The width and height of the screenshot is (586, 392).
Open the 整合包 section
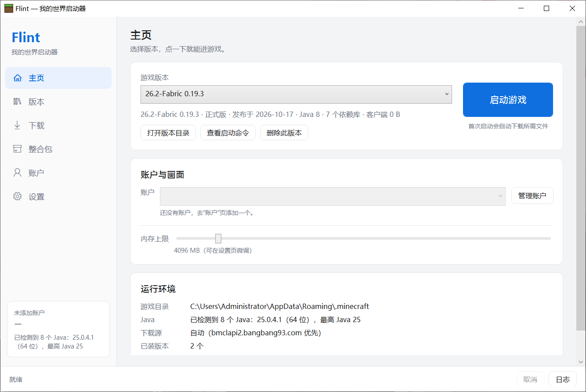(x=58, y=149)
